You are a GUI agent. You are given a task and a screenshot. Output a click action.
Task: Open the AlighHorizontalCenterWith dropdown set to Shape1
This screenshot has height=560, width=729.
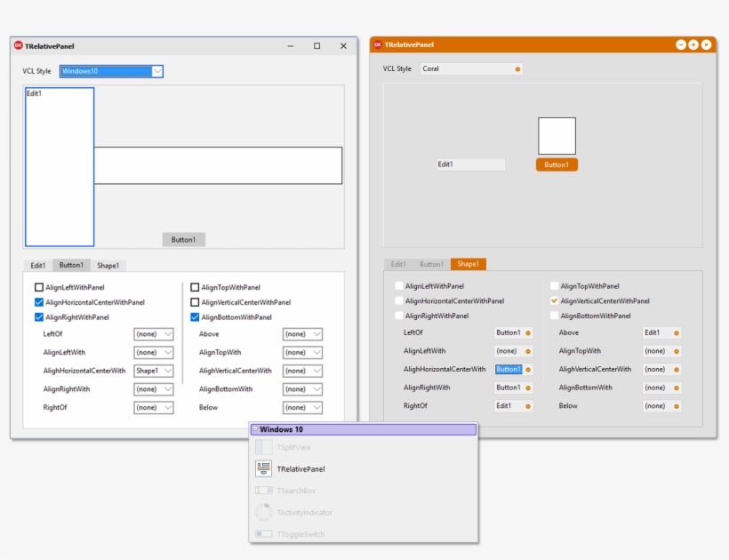[154, 371]
